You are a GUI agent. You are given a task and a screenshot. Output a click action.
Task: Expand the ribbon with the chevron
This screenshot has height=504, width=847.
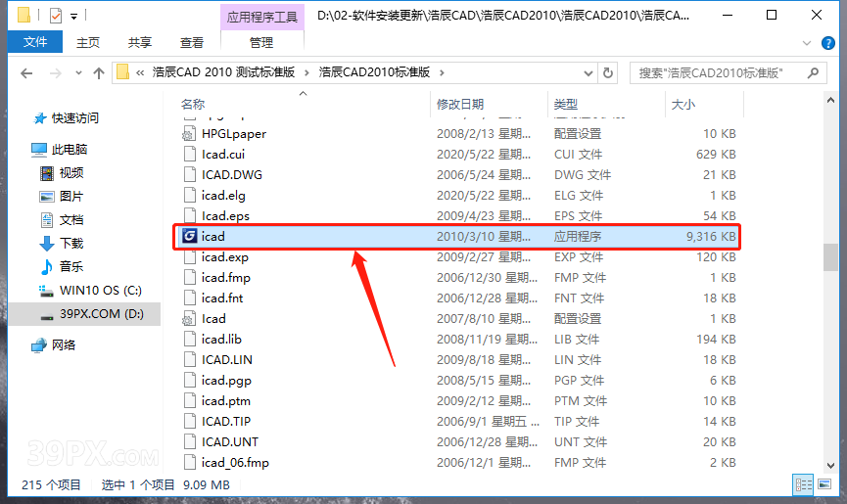807,43
